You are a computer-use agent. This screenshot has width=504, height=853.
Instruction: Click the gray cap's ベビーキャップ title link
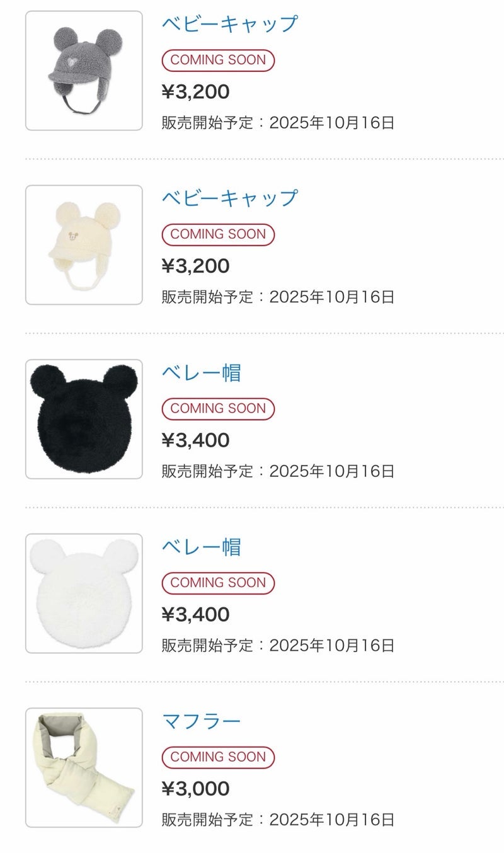coord(229,24)
